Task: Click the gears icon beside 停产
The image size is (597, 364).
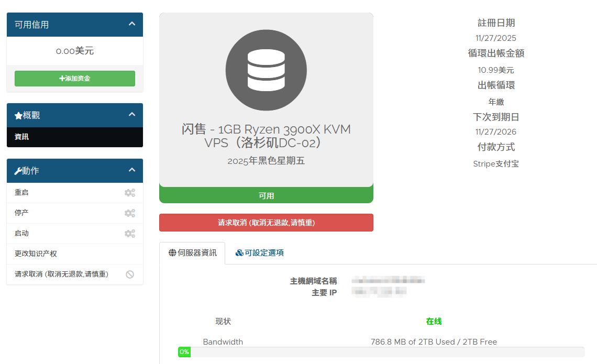Action: [x=129, y=213]
